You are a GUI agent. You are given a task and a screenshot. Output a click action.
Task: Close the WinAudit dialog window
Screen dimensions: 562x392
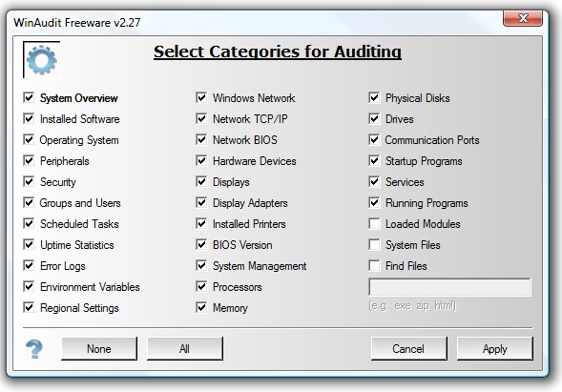tap(523, 18)
